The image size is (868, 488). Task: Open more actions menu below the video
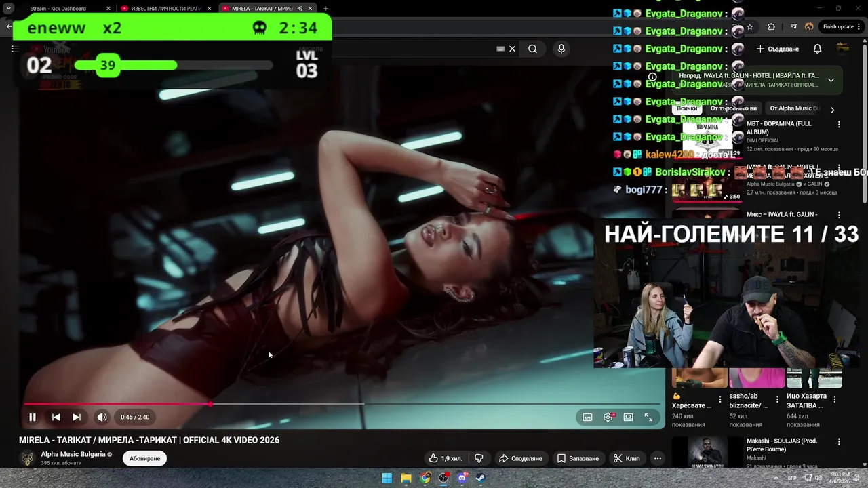click(657, 458)
